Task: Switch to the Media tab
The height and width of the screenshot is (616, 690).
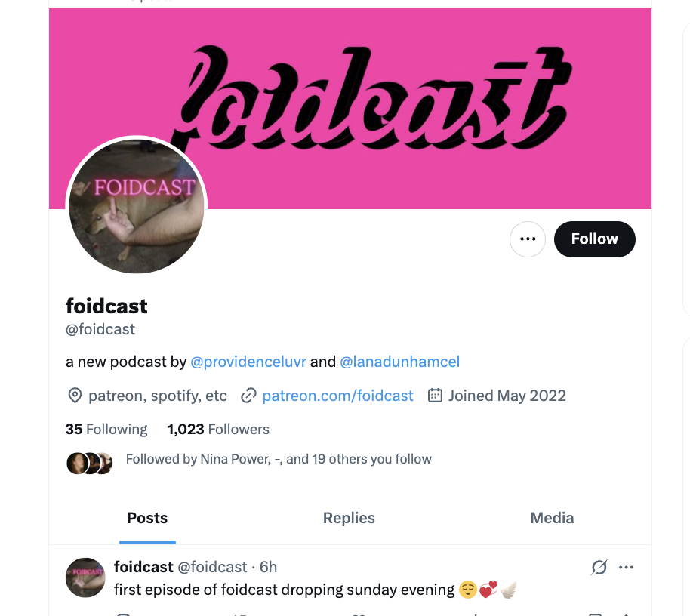Action: pyautogui.click(x=552, y=518)
